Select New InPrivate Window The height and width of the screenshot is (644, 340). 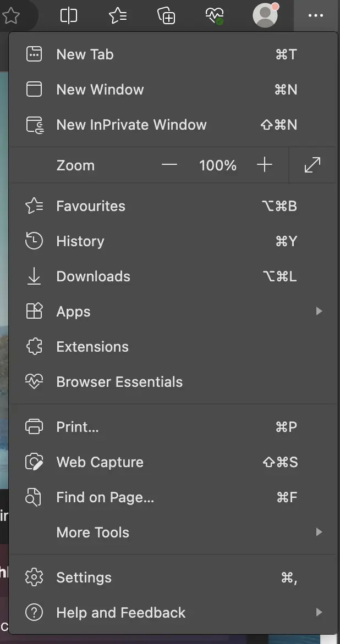pyautogui.click(x=131, y=125)
